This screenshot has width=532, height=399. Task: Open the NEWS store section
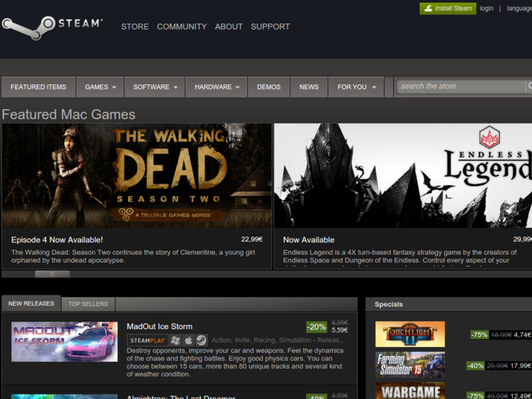click(x=309, y=87)
